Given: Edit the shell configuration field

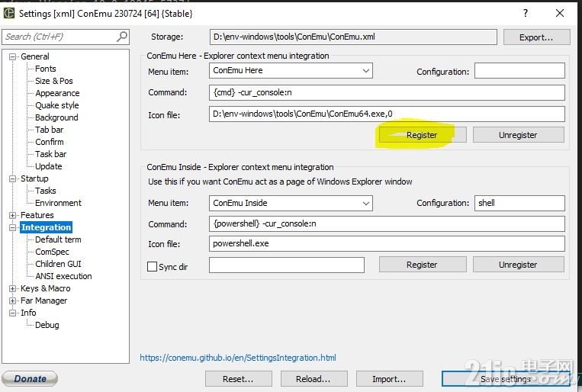Looking at the screenshot, I should click(x=519, y=203).
